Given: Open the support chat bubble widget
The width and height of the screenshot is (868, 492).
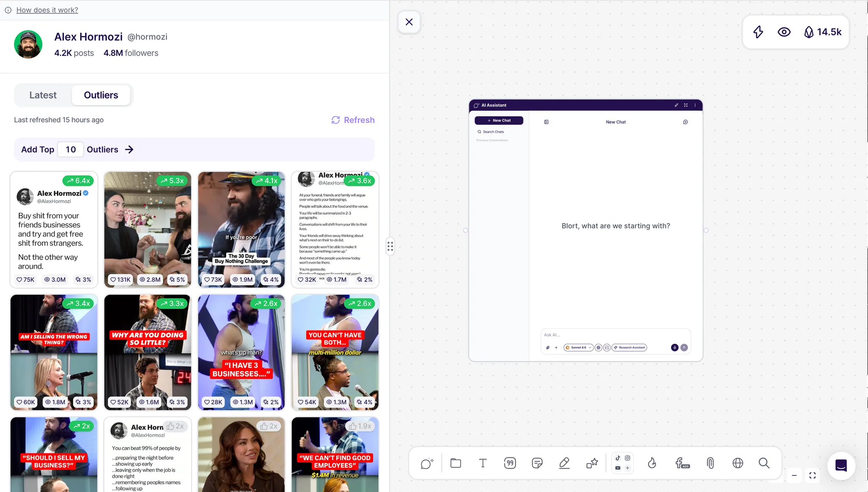Looking at the screenshot, I should click(x=841, y=466).
